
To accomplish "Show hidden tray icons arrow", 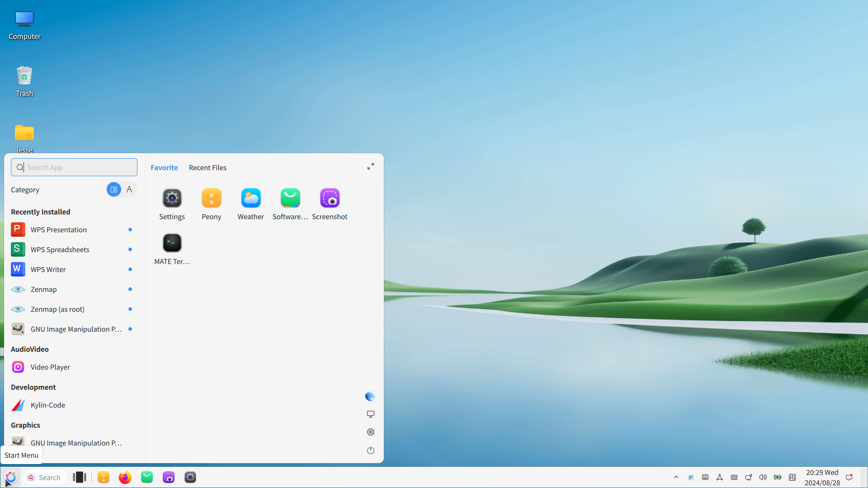I will pos(676,477).
